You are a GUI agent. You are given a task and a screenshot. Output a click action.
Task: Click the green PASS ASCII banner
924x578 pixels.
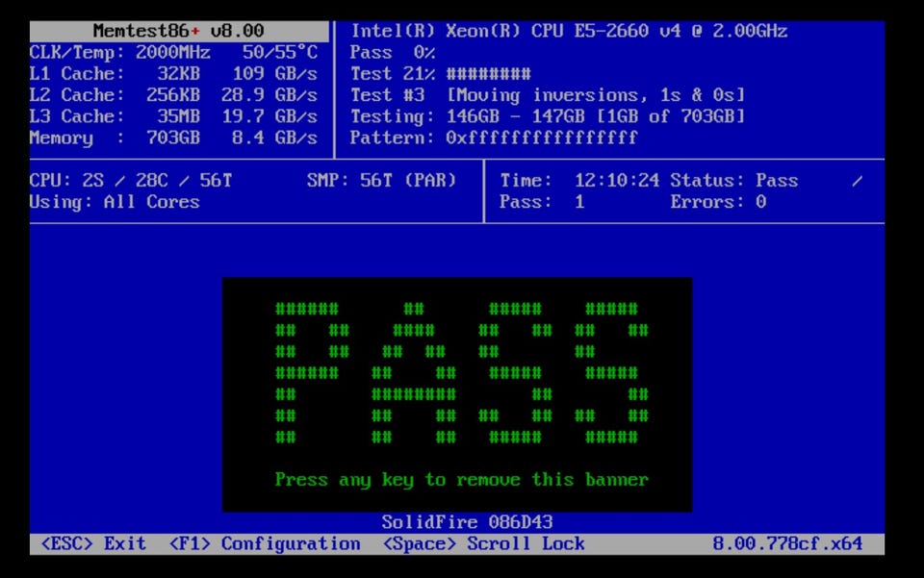pyautogui.click(x=462, y=372)
